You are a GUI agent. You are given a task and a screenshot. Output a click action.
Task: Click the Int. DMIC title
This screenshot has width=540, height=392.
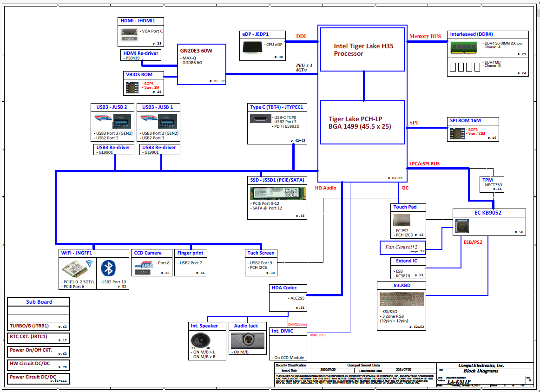(x=283, y=331)
